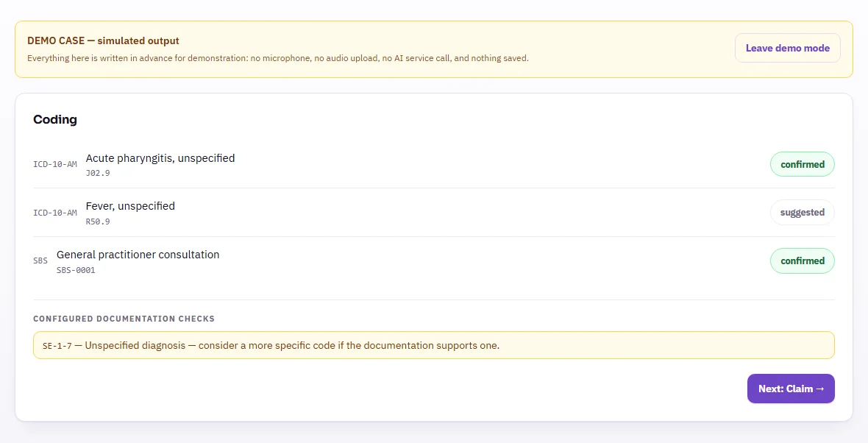The image size is (868, 443).
Task: Click the DEMO CASE simulated output title
Action: (x=103, y=41)
